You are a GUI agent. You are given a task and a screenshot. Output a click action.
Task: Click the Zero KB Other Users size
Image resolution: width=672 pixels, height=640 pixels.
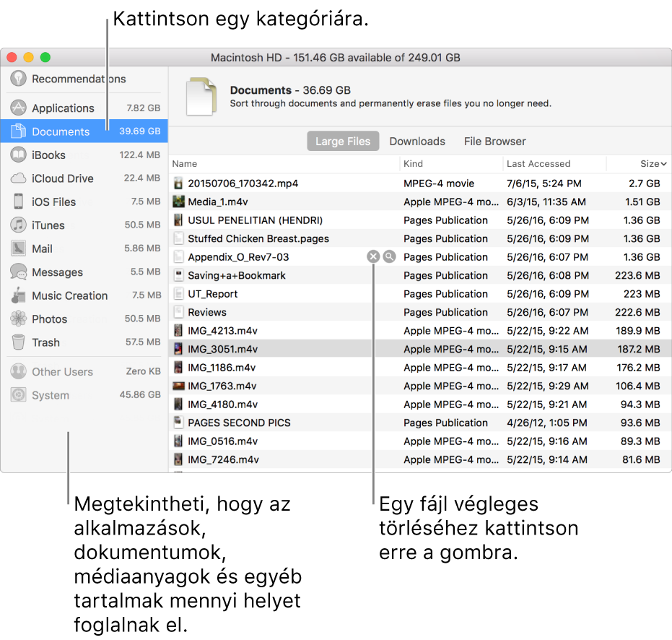(x=143, y=371)
